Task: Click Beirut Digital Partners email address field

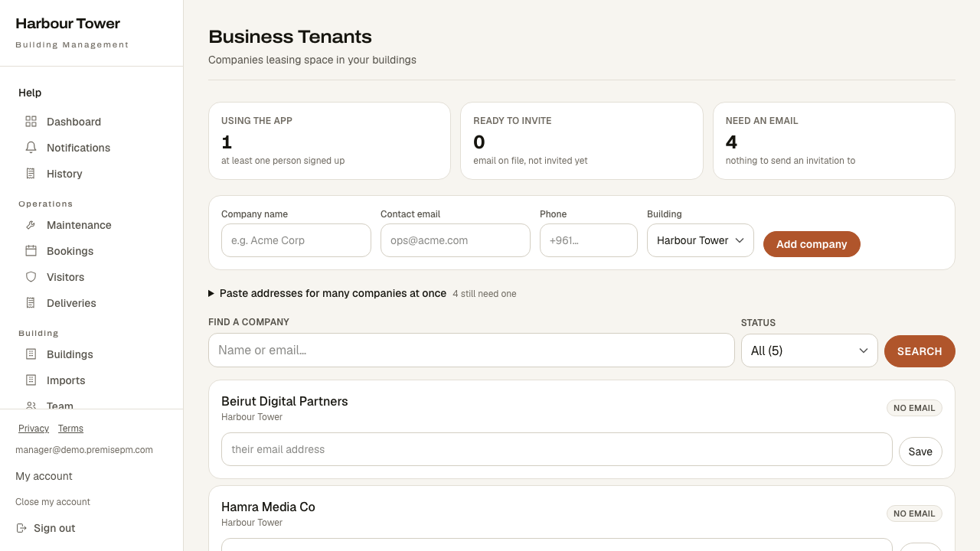Action: point(557,449)
